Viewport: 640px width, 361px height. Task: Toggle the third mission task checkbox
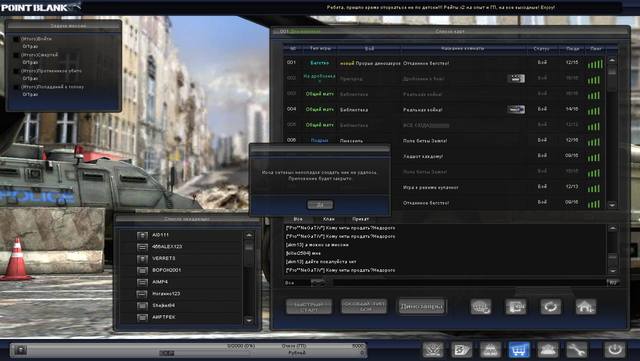(x=16, y=71)
